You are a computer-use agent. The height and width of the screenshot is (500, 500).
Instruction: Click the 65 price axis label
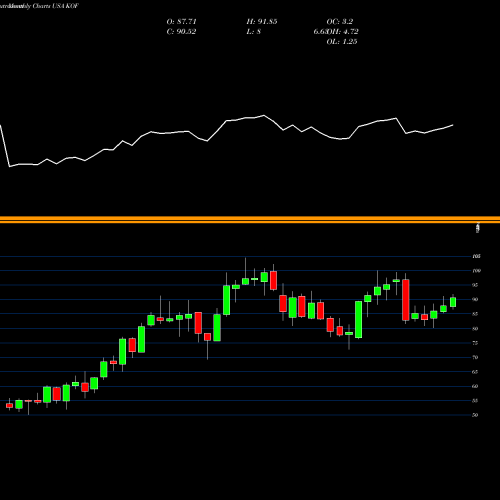pos(475,372)
